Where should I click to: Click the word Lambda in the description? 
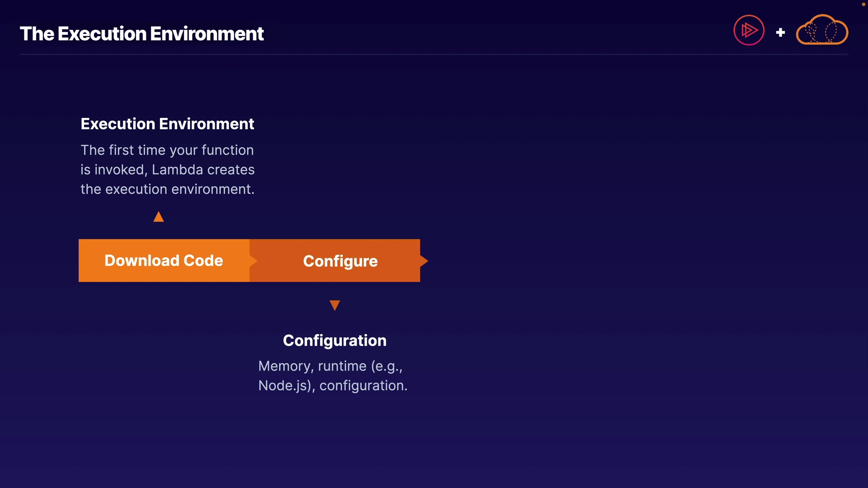click(177, 170)
